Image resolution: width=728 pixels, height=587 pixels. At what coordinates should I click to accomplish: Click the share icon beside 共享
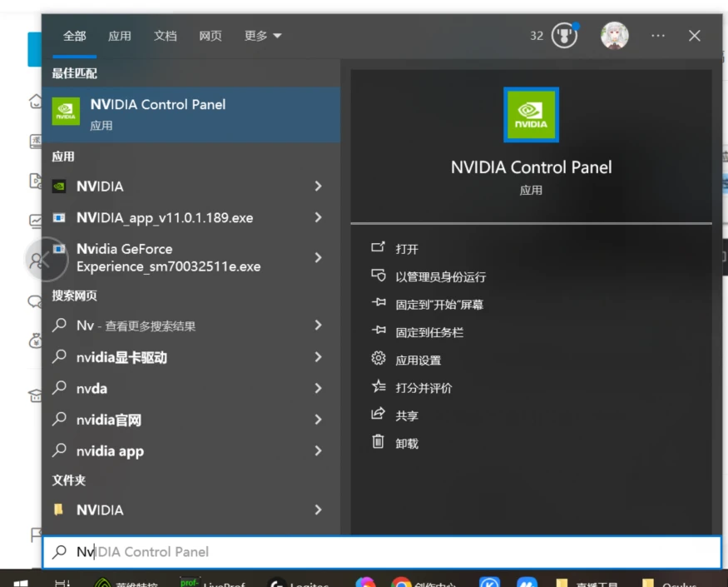(379, 413)
